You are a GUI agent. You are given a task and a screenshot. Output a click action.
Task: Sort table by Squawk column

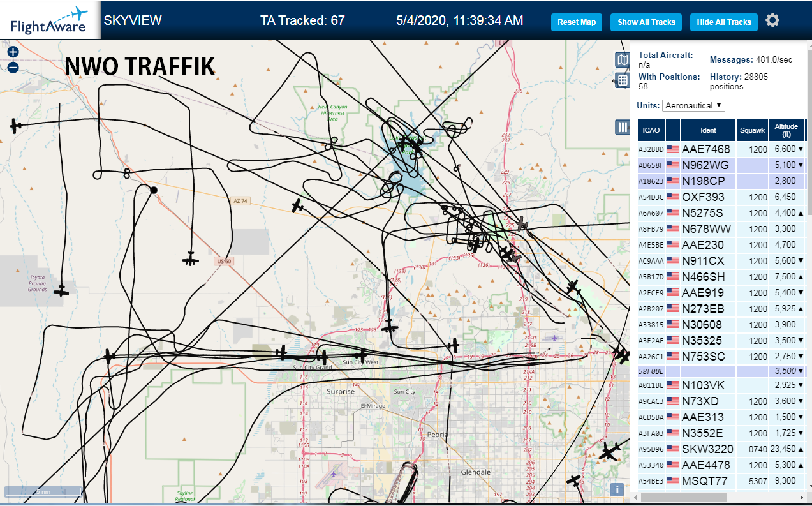click(752, 130)
